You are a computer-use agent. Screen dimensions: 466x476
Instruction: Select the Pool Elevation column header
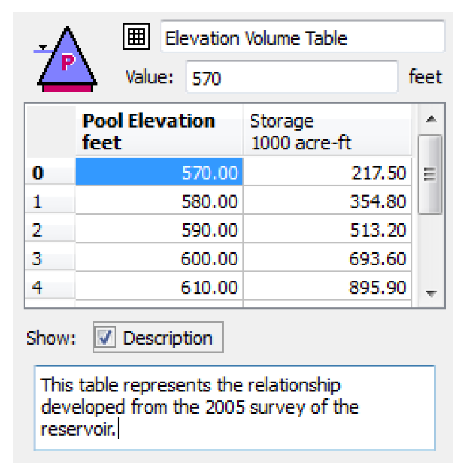(159, 131)
